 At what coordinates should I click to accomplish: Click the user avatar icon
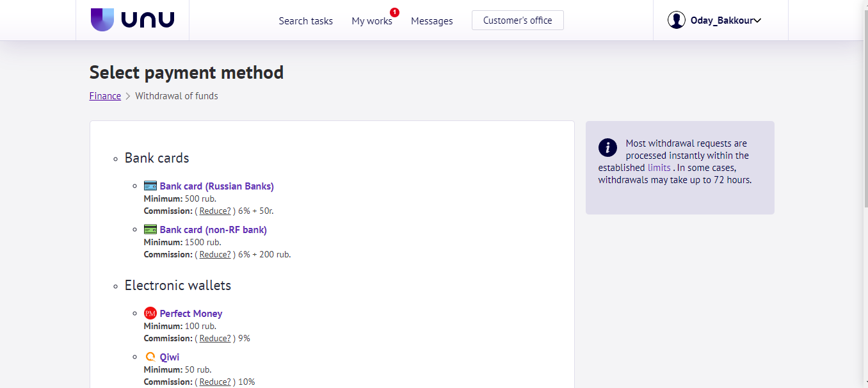676,20
